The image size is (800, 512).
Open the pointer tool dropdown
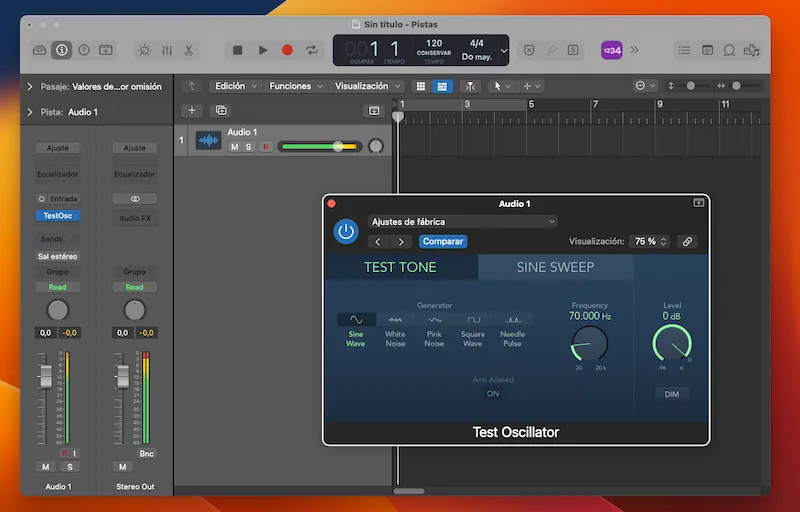[502, 86]
